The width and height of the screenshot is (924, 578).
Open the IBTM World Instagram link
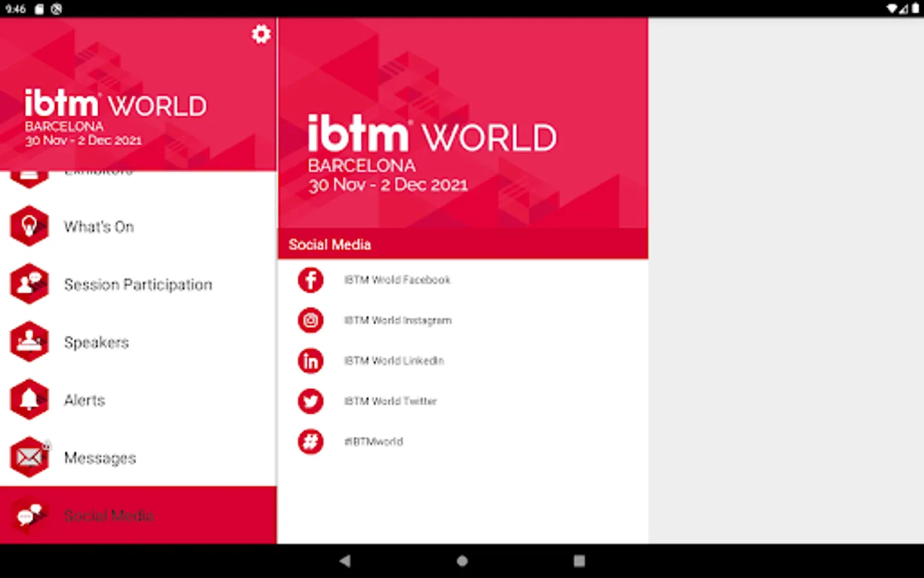click(x=463, y=320)
